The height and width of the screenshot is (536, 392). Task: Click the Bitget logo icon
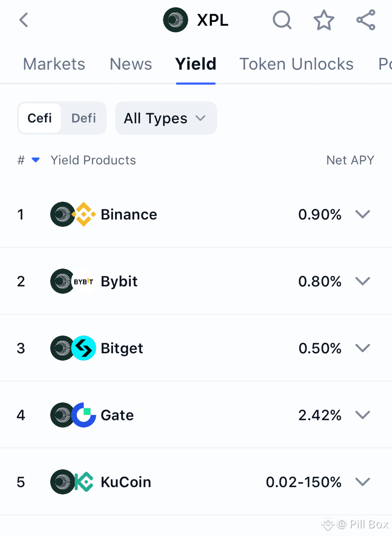[84, 348]
